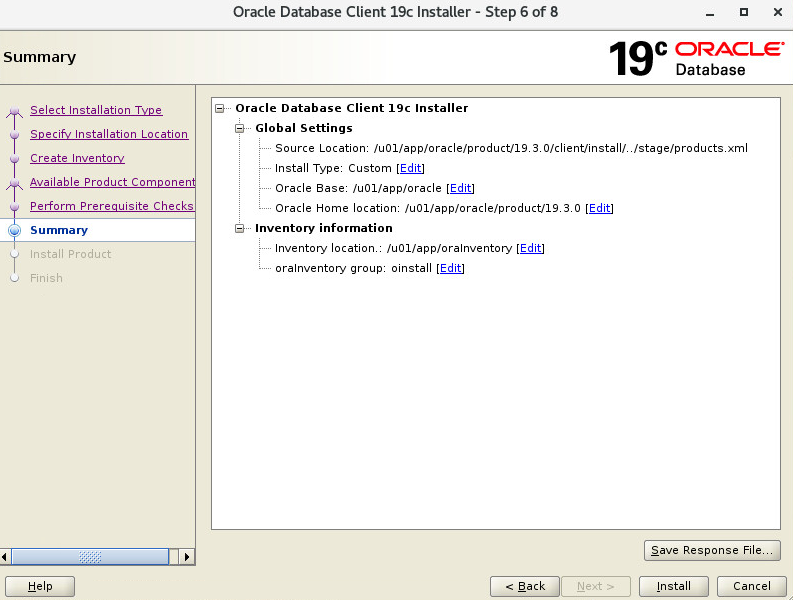793x600 pixels.
Task: Click the sidebar horizontal scrollbar thumb
Action: point(90,557)
